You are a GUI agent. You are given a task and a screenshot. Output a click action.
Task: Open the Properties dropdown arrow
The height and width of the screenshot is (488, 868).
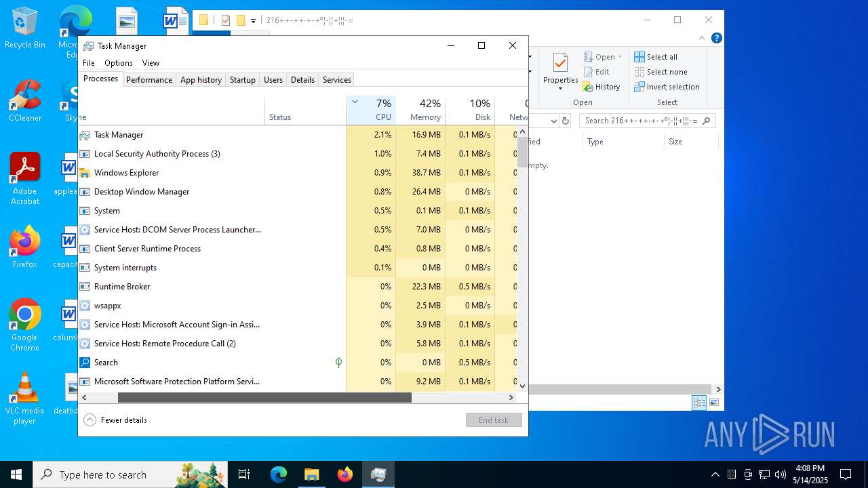[560, 89]
